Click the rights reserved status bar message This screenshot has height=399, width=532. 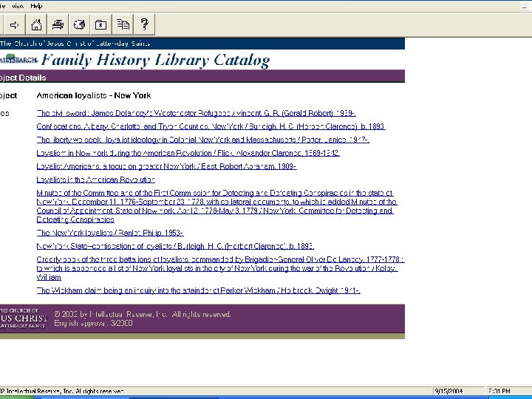tap(62, 391)
